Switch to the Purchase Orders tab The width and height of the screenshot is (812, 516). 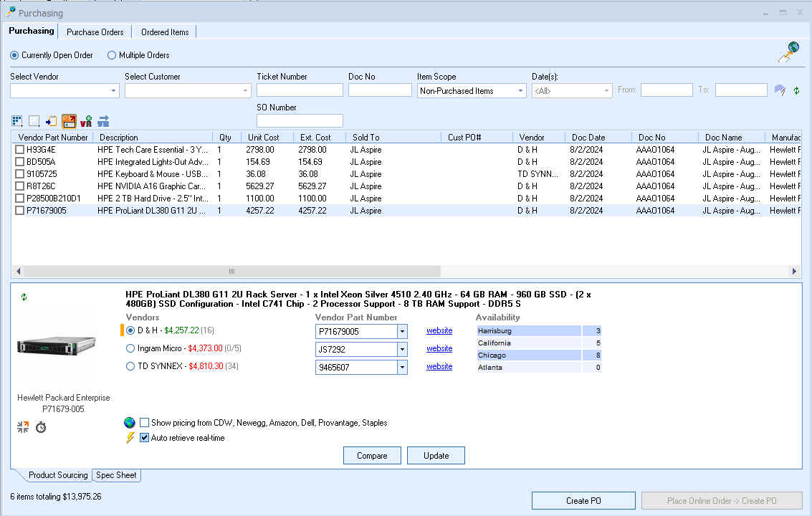[95, 32]
